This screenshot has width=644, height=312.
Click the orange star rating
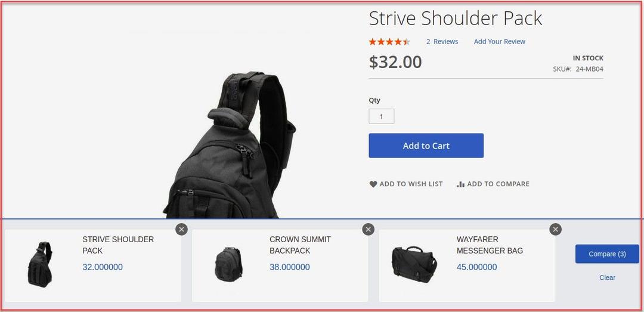(x=389, y=42)
